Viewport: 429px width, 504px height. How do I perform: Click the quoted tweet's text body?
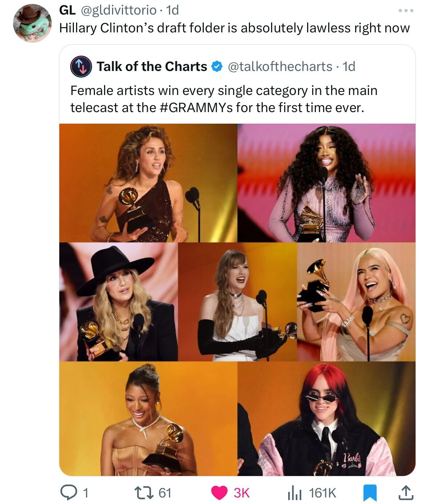pos(224,99)
